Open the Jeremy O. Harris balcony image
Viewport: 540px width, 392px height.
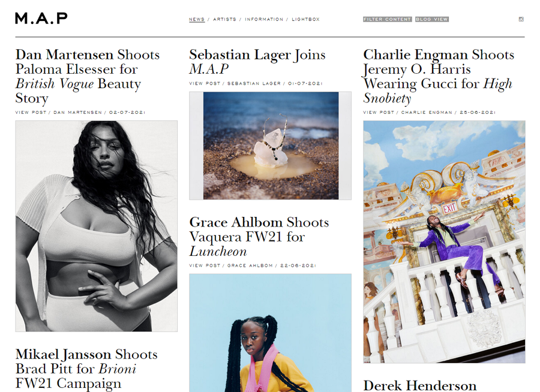(444, 242)
